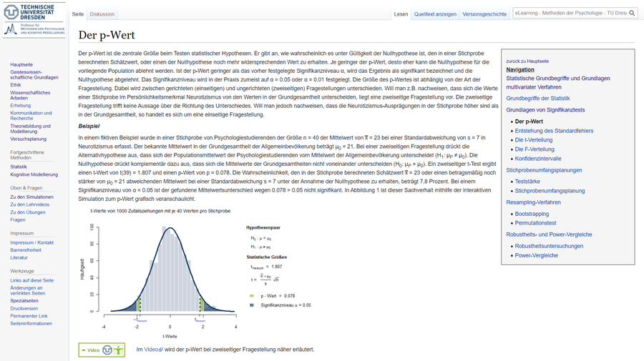Open the Spezialseiten link
644x361 pixels.
pyautogui.click(x=24, y=301)
